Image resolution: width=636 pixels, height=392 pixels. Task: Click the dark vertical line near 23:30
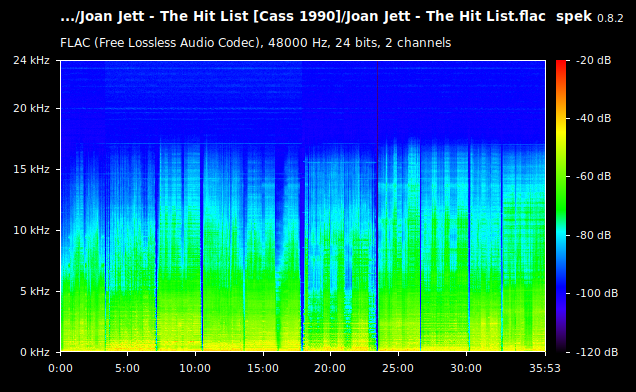click(x=378, y=206)
